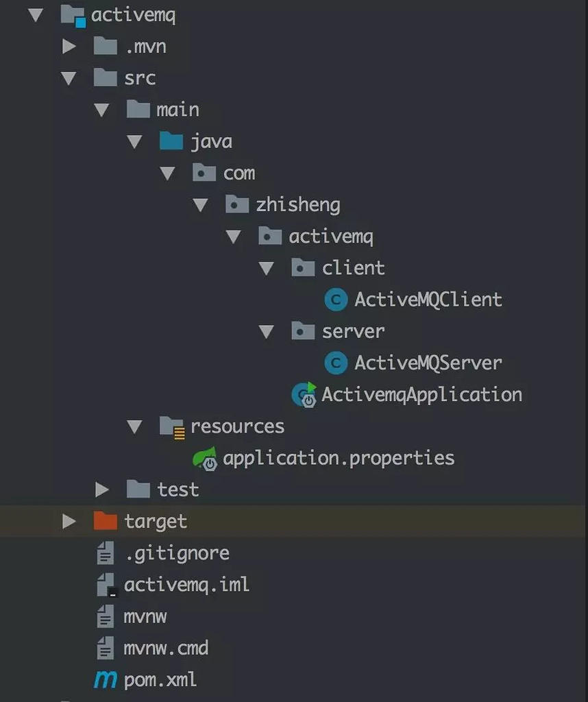Collapse the zhisheng package
Viewport: 588px width, 702px height.
point(201,204)
